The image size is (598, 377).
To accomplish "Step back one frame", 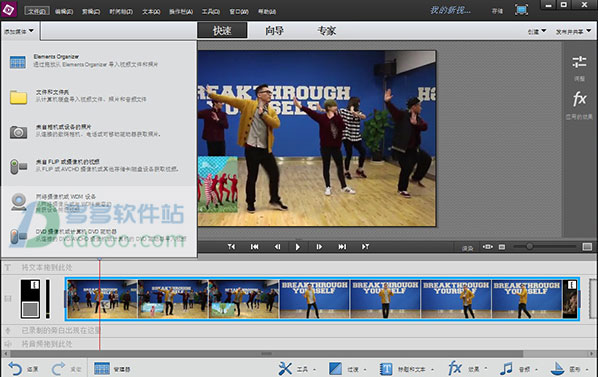I will coord(277,247).
